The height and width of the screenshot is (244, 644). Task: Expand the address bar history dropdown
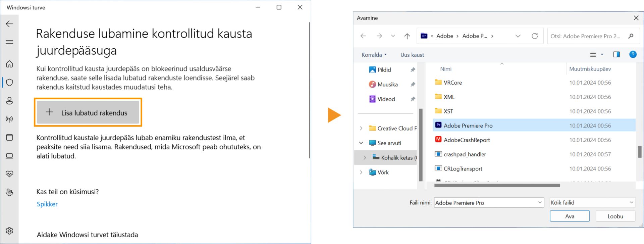click(518, 36)
